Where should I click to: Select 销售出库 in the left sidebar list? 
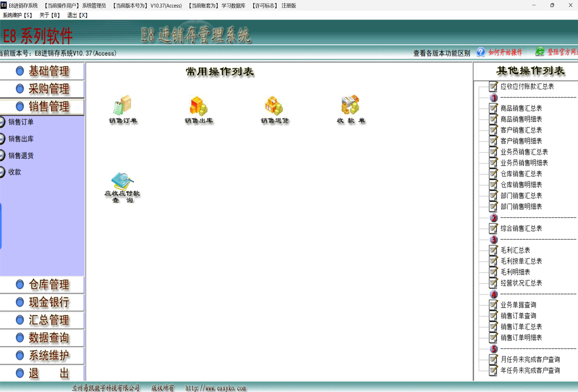(x=21, y=139)
